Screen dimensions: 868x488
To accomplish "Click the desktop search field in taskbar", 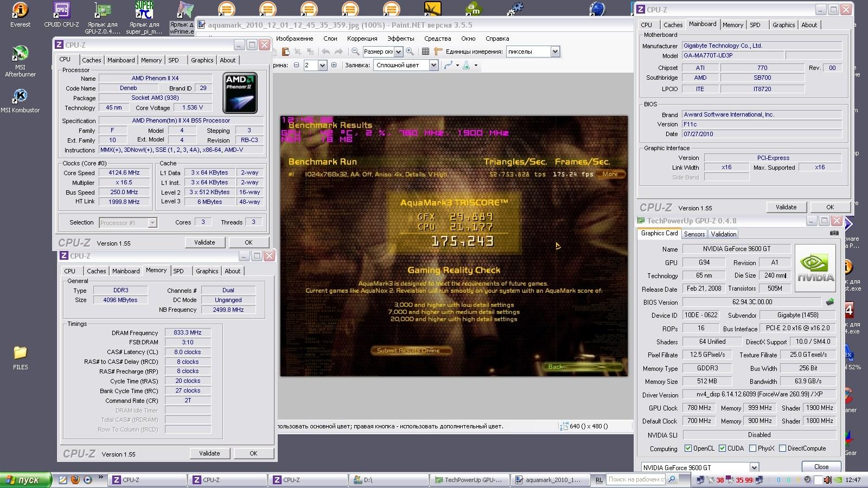I will click(x=636, y=479).
